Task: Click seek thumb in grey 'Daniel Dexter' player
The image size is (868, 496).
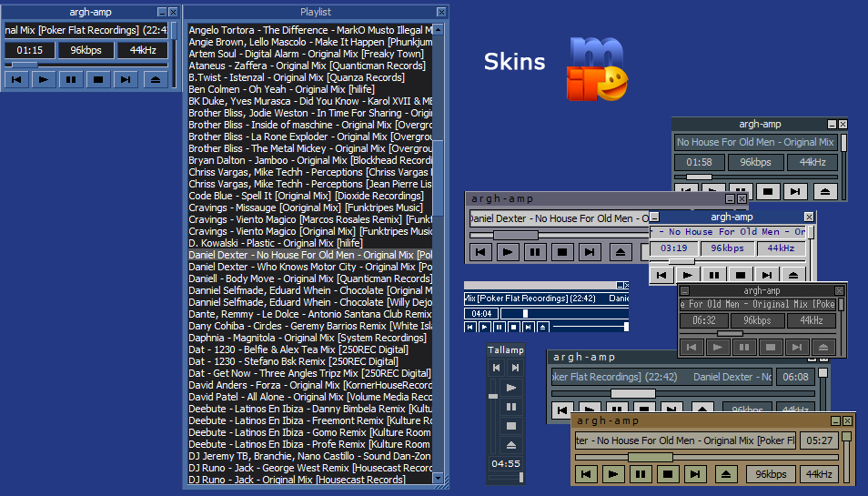Action: [x=515, y=235]
